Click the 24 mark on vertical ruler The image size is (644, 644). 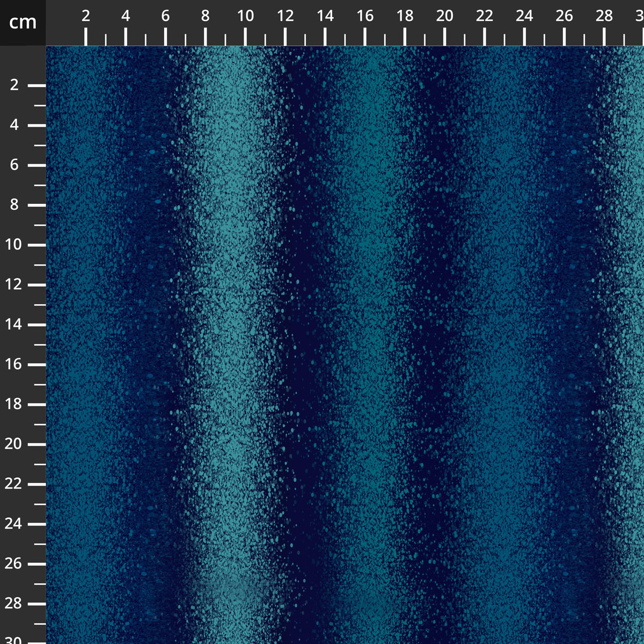13,524
